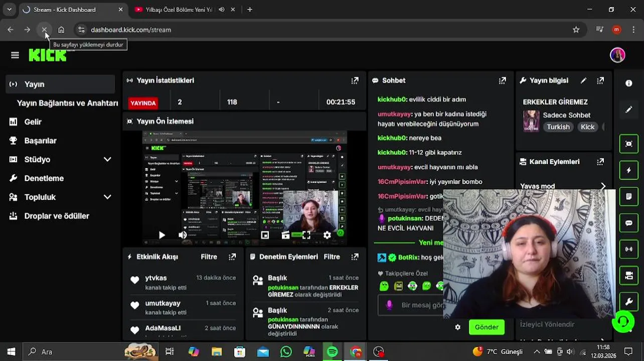Toggle the lightning activity widget in right sidebar

629,170
